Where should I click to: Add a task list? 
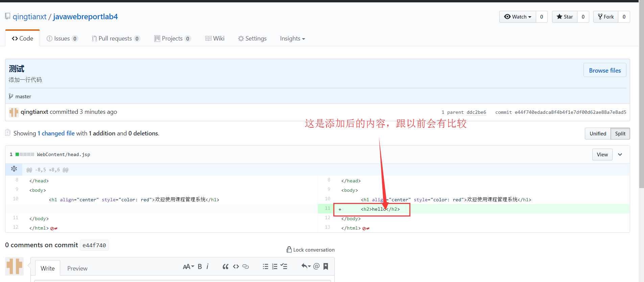tap(284, 266)
